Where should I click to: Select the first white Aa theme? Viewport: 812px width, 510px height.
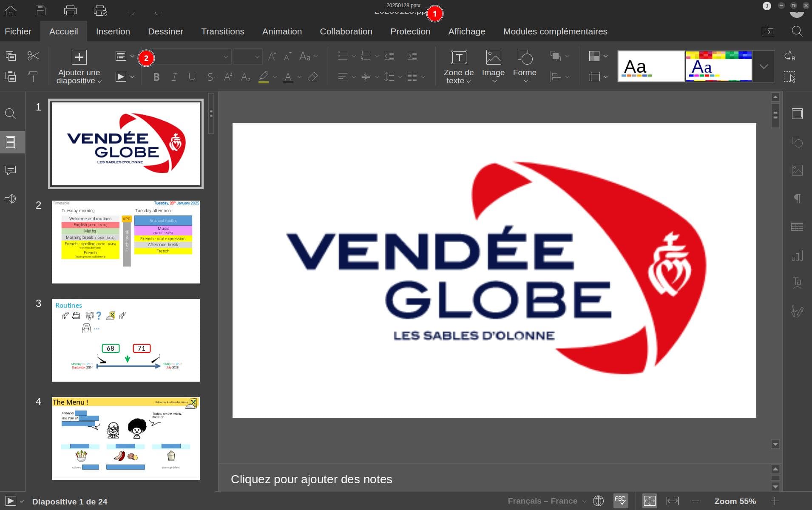(651, 66)
